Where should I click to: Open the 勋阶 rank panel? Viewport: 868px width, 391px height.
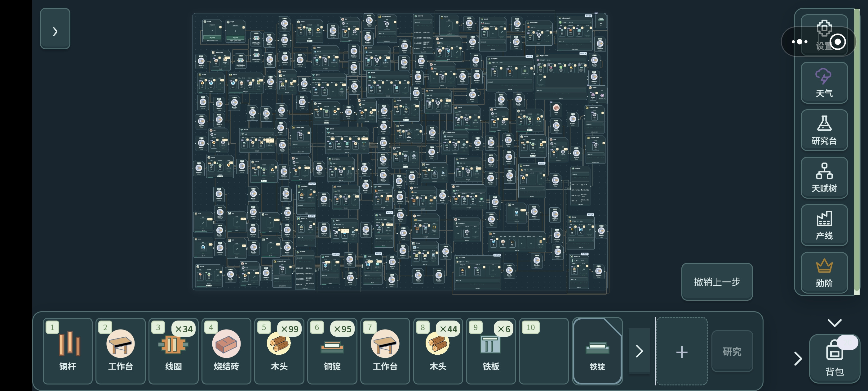point(824,272)
